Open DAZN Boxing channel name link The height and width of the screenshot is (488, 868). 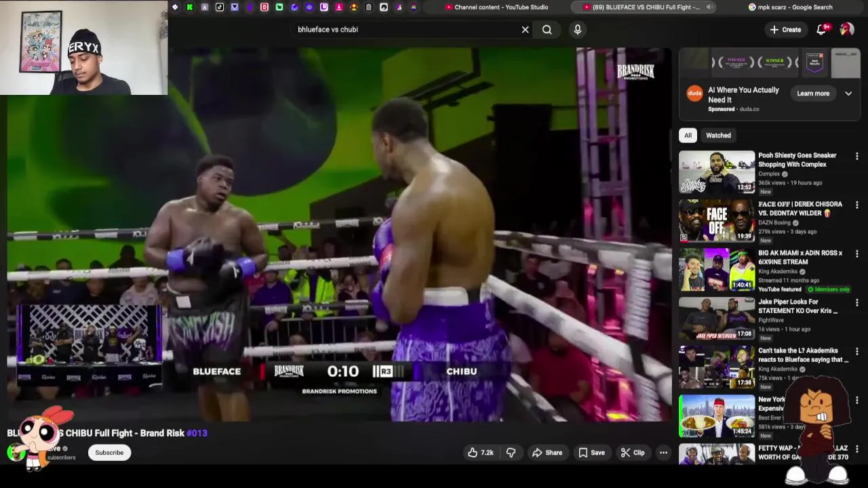(774, 223)
